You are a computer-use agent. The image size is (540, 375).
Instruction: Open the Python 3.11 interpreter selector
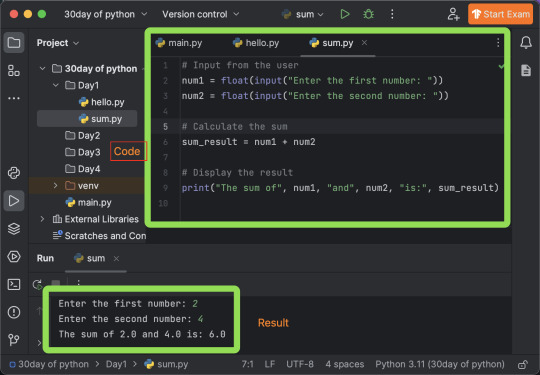(440, 364)
